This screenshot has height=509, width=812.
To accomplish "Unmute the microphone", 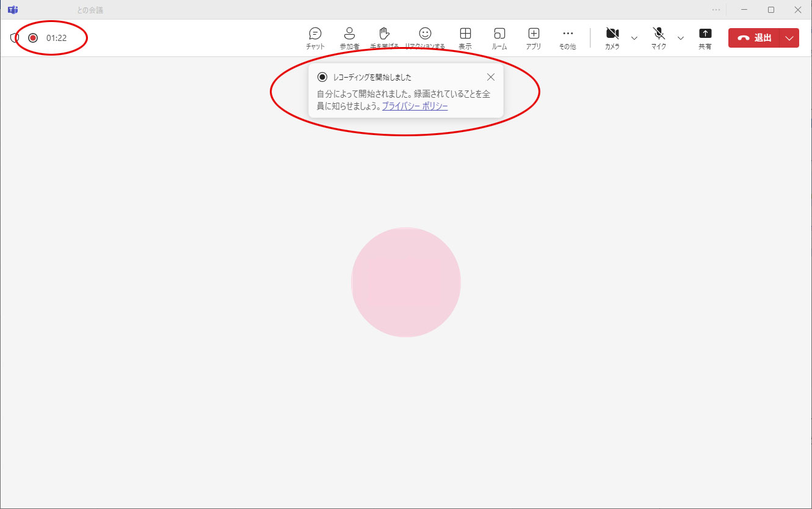I will [x=659, y=37].
